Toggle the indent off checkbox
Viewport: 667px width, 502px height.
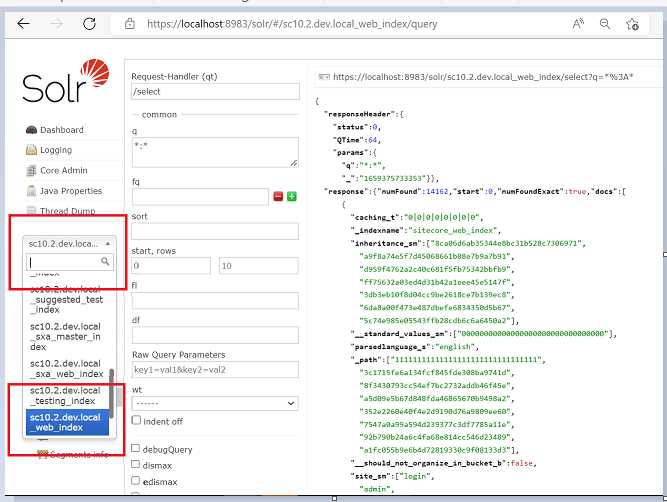[x=136, y=420]
